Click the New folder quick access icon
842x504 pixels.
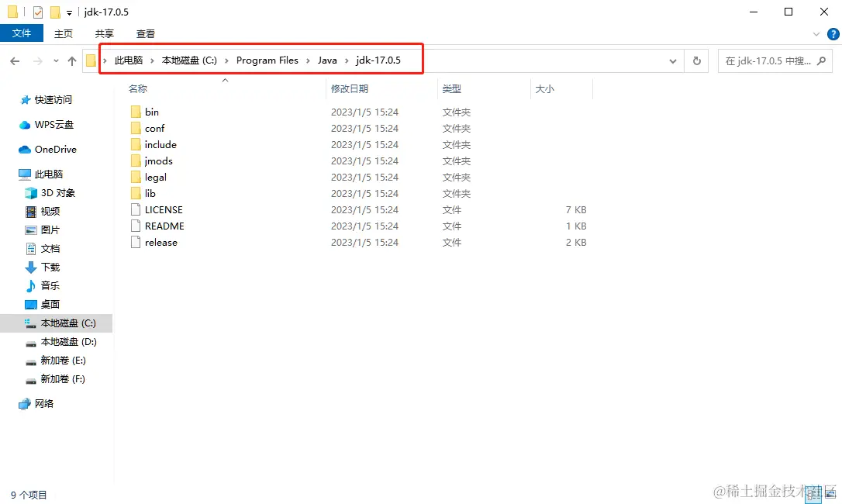[x=55, y=12]
